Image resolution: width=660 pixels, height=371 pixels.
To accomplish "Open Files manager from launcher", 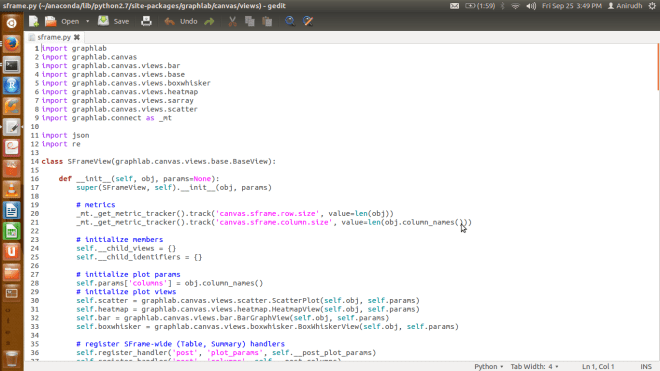I will click(11, 272).
